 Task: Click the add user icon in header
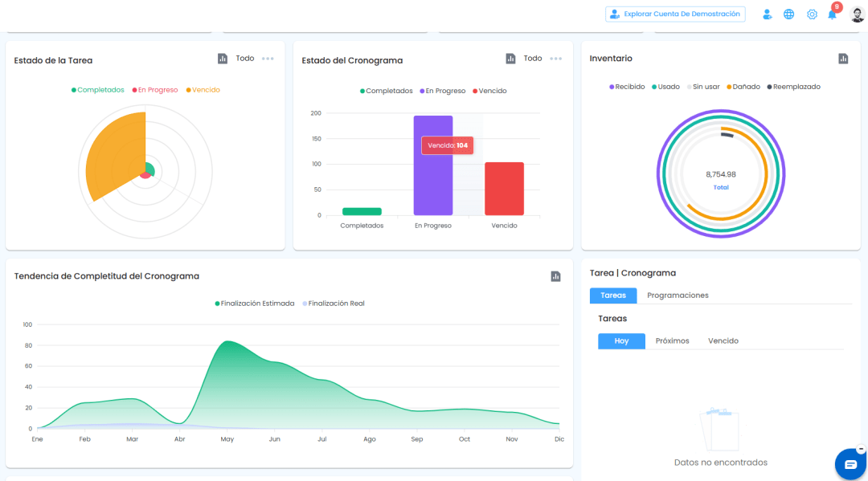coord(767,14)
